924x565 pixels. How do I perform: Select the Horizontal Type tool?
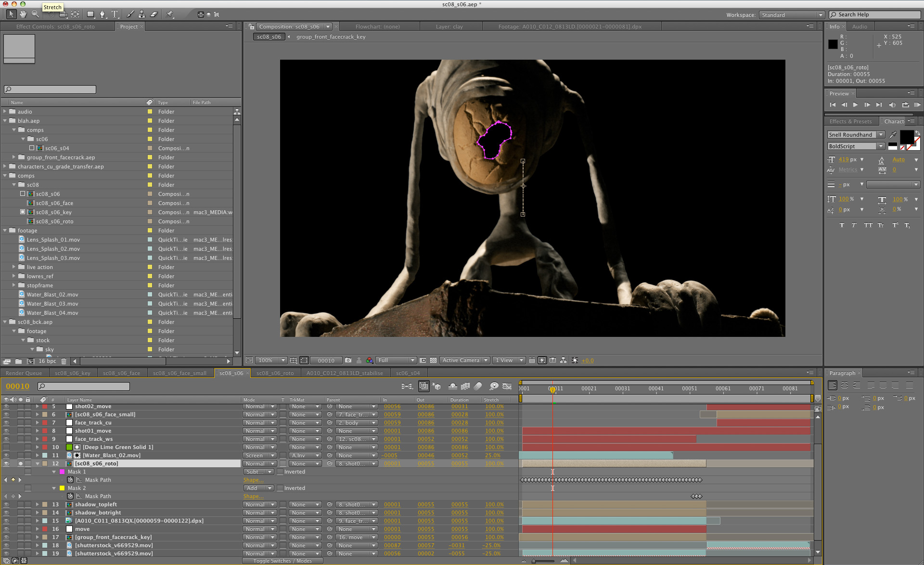[x=115, y=14]
